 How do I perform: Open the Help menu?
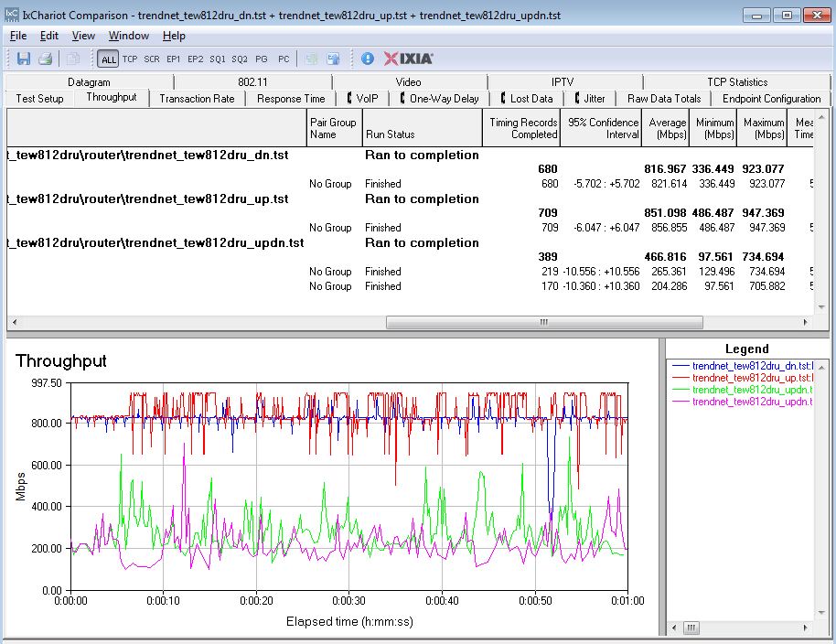pos(174,36)
